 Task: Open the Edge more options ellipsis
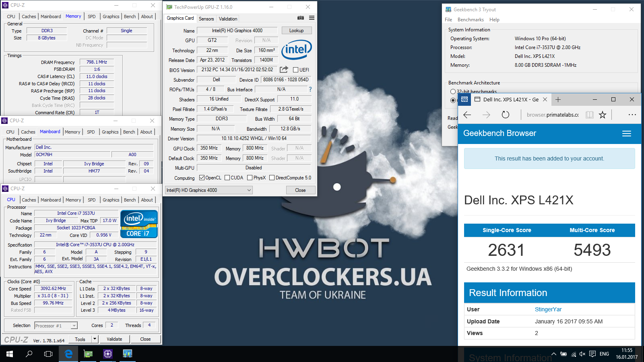[632, 115]
